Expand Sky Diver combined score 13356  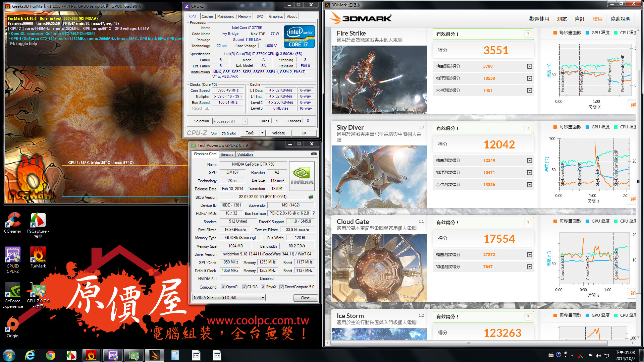529,185
